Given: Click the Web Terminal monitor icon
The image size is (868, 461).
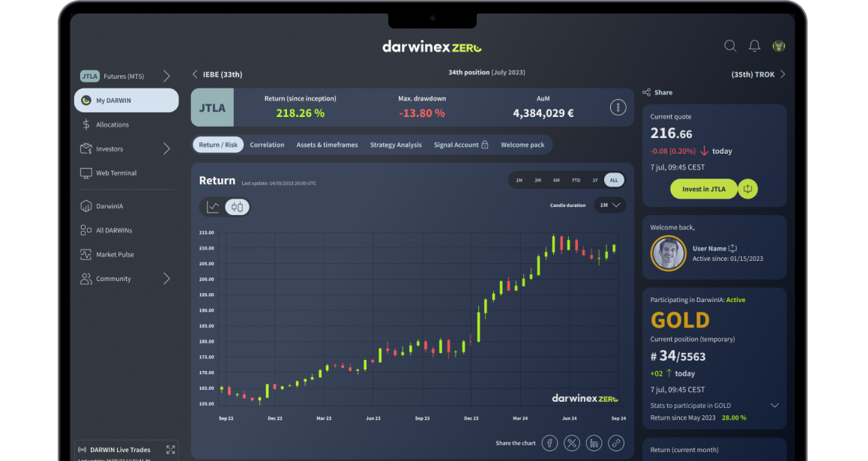Looking at the screenshot, I should pos(85,173).
